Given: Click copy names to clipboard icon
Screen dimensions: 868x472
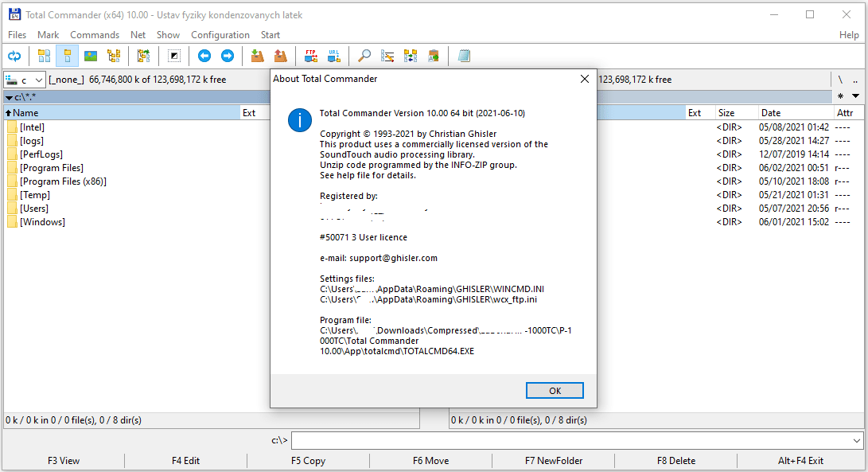Looking at the screenshot, I should 434,56.
